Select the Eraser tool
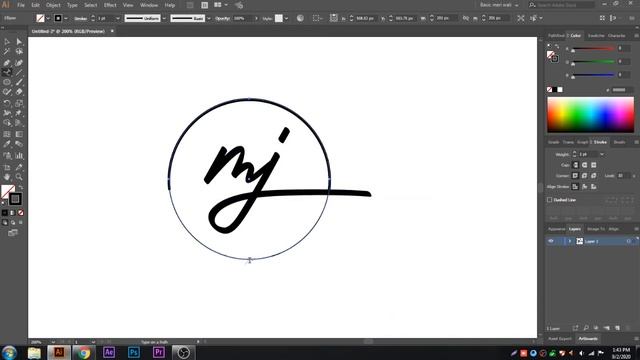The width and height of the screenshot is (640, 360). click(x=19, y=92)
